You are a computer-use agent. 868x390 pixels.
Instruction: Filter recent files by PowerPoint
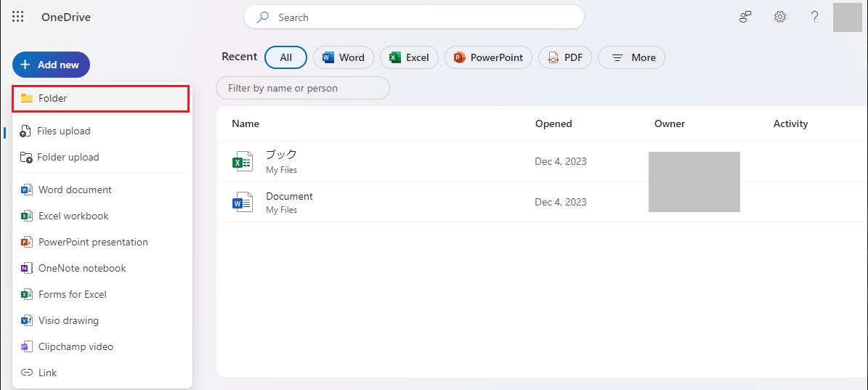pos(488,57)
